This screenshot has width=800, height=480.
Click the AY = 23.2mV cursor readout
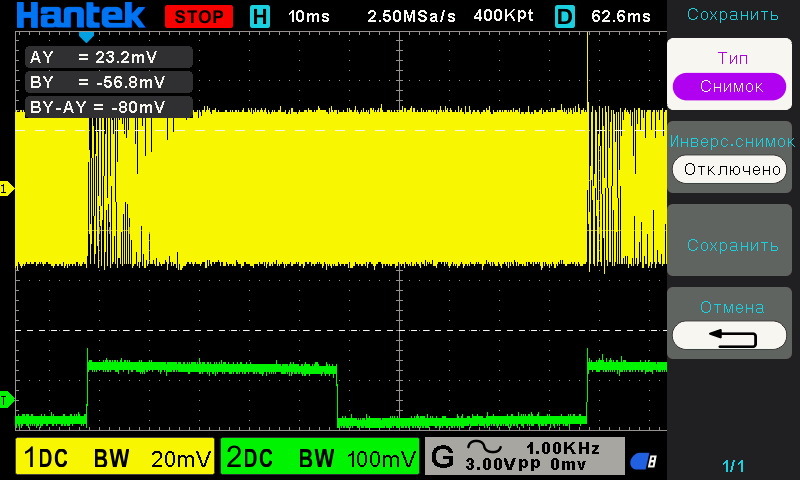coord(109,57)
